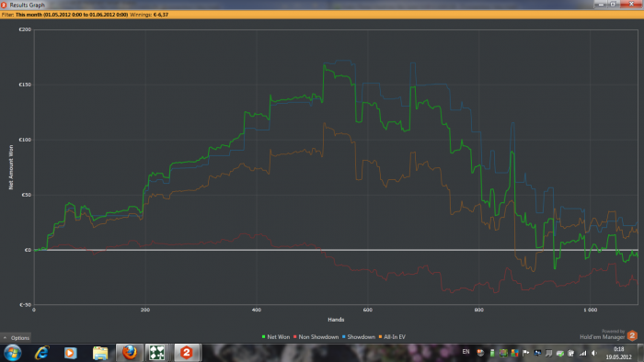644x362 pixels.
Task: Click the Hold'em Manager 2 taskbar icon
Action: pos(187,353)
